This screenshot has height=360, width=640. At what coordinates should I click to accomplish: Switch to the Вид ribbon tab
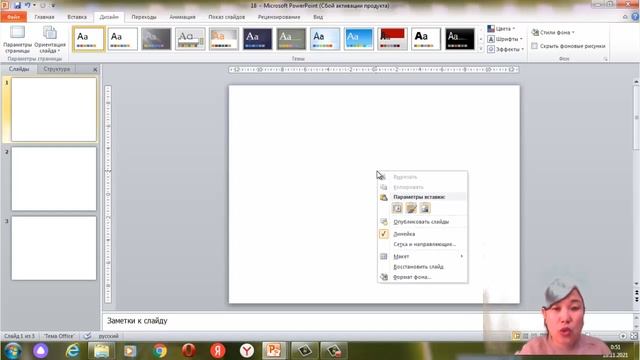tap(318, 17)
